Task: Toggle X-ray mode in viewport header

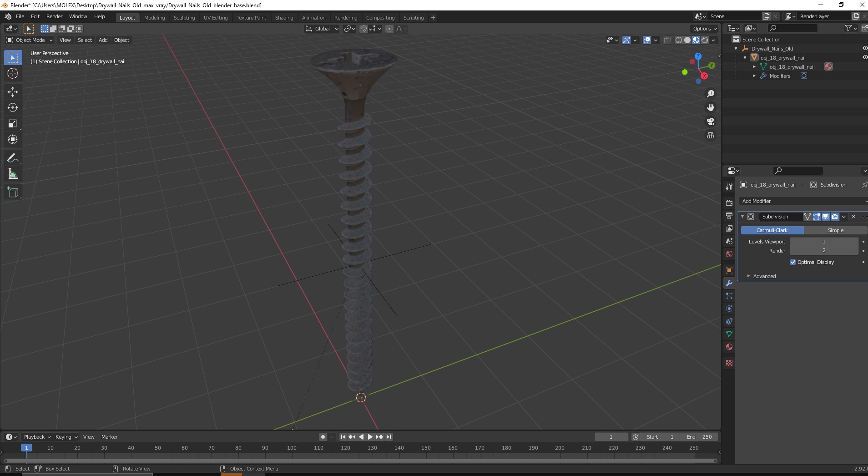Action: [667, 40]
